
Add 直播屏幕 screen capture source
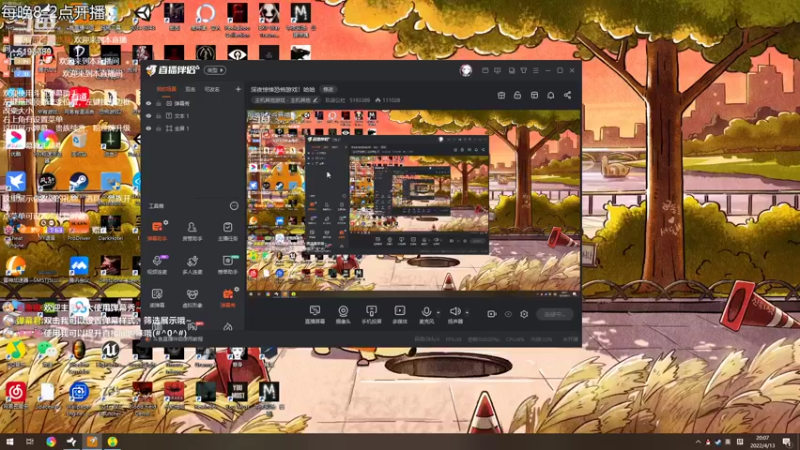point(315,314)
